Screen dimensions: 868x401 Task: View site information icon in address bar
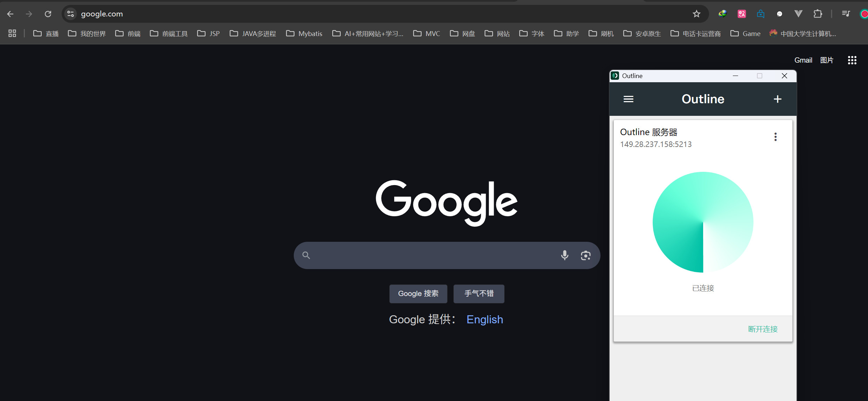click(70, 14)
